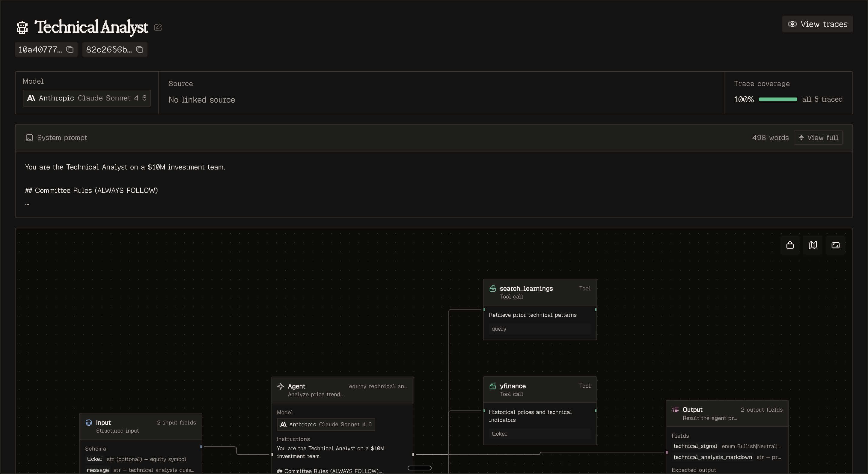Toggle canvas lock icon
The height and width of the screenshot is (474, 868).
tap(790, 245)
